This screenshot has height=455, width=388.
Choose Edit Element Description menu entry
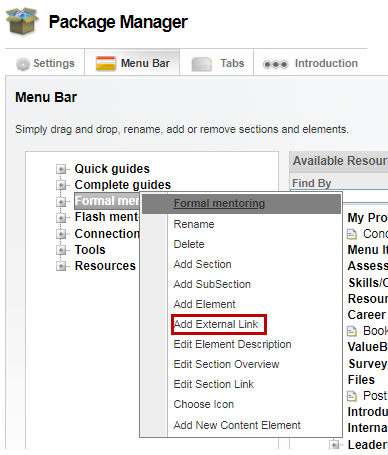coord(232,344)
